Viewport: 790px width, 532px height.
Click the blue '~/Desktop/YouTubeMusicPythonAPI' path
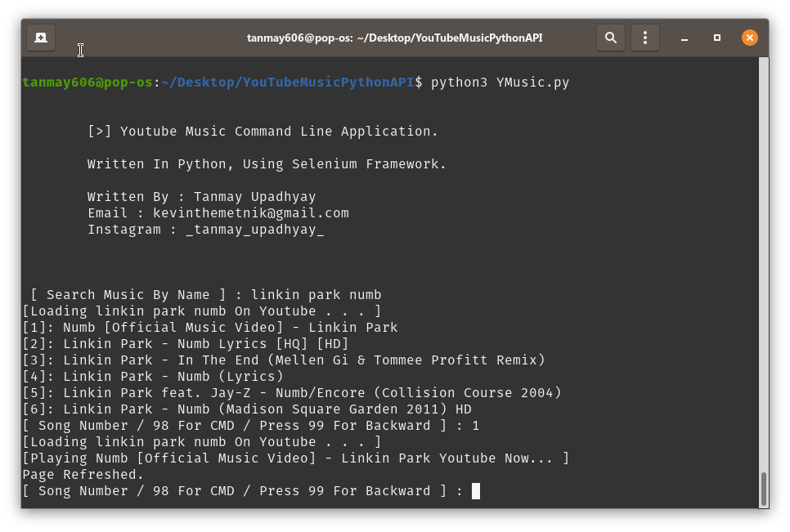pos(287,82)
